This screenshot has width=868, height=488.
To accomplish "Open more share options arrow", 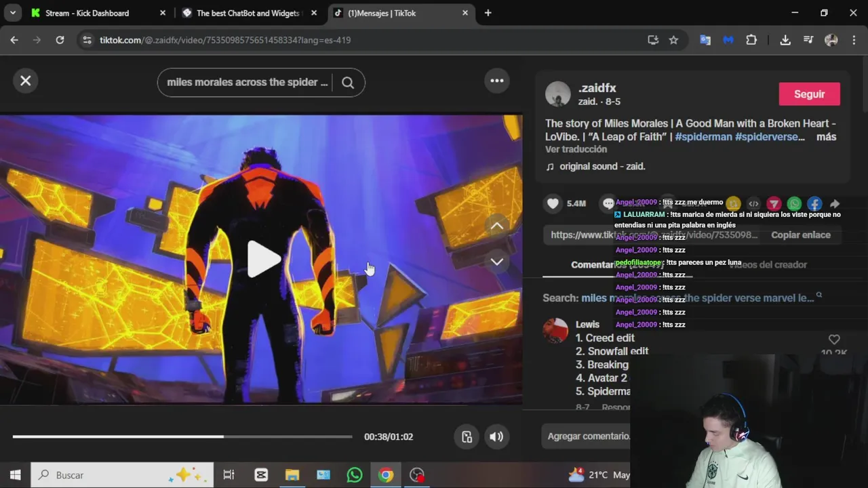I will click(835, 203).
